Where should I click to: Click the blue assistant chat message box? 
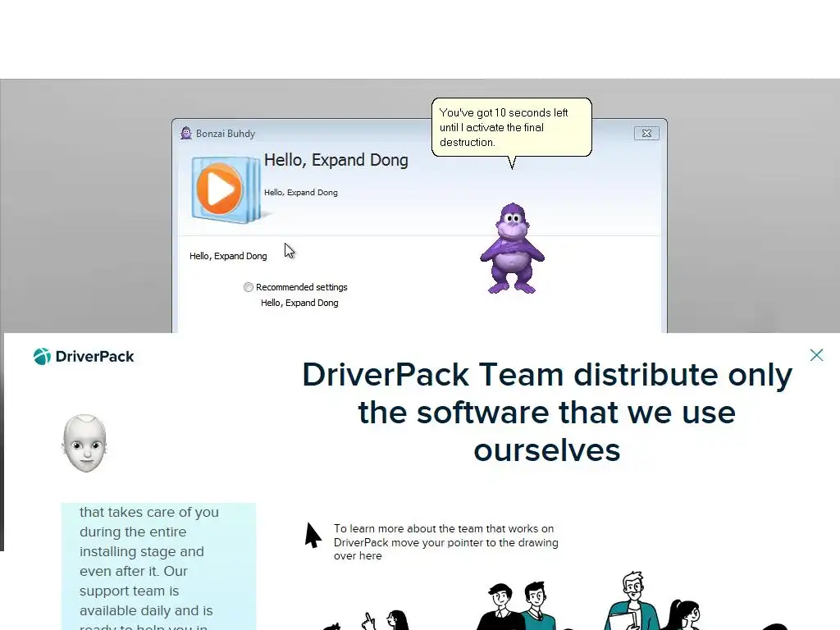pos(158,566)
